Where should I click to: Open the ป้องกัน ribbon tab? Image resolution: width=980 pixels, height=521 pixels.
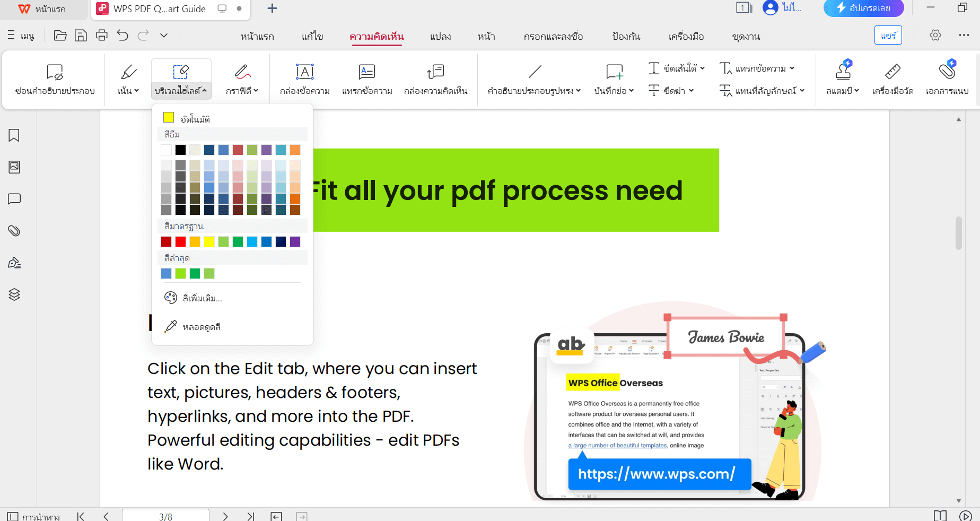pos(626,37)
